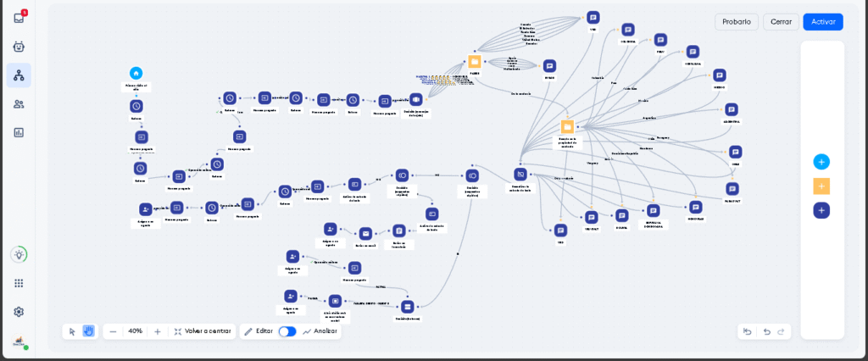868x361 pixels.
Task: Select the flow builder sidebar icon
Action: click(19, 75)
